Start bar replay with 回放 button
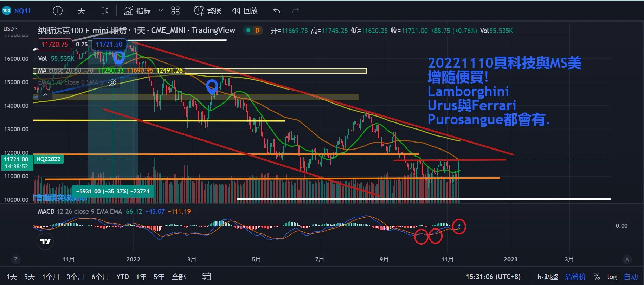This screenshot has height=285, width=644. tap(245, 11)
